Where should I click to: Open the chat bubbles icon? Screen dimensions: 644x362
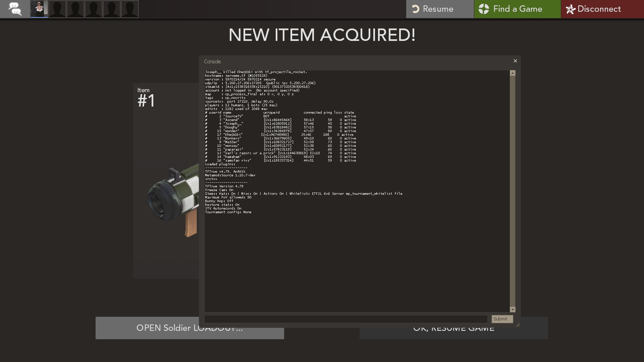15,9
